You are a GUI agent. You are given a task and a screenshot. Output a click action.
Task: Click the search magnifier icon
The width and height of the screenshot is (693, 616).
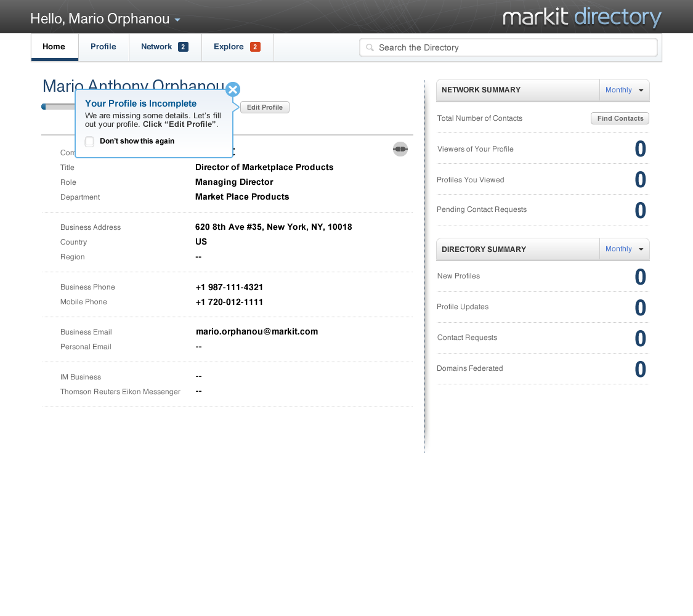[x=370, y=47]
